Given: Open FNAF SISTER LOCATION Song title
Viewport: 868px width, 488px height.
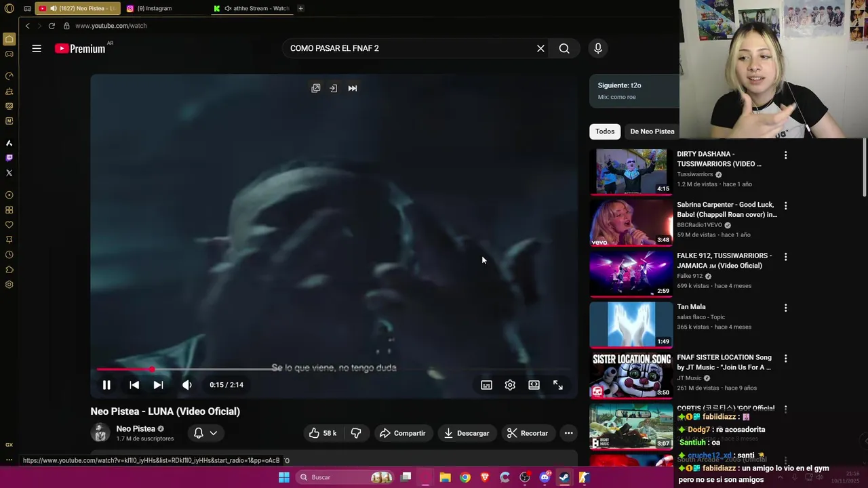Looking at the screenshot, I should [x=724, y=362].
